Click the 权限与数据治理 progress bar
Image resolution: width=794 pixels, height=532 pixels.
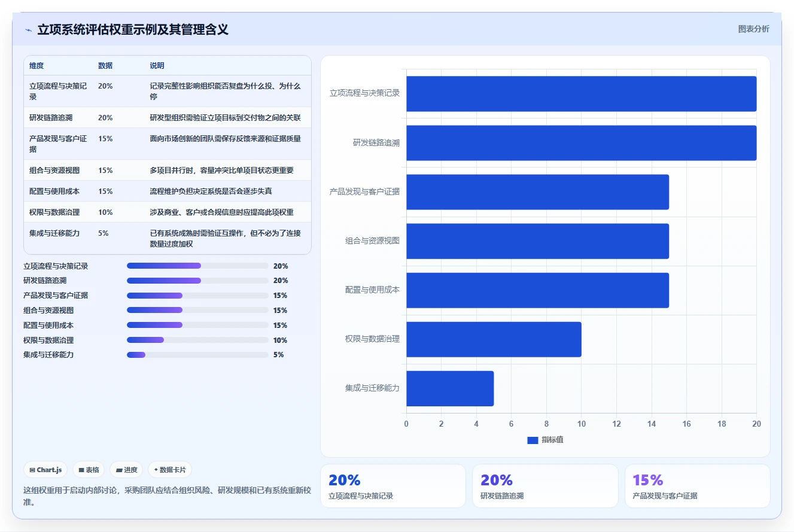click(197, 340)
